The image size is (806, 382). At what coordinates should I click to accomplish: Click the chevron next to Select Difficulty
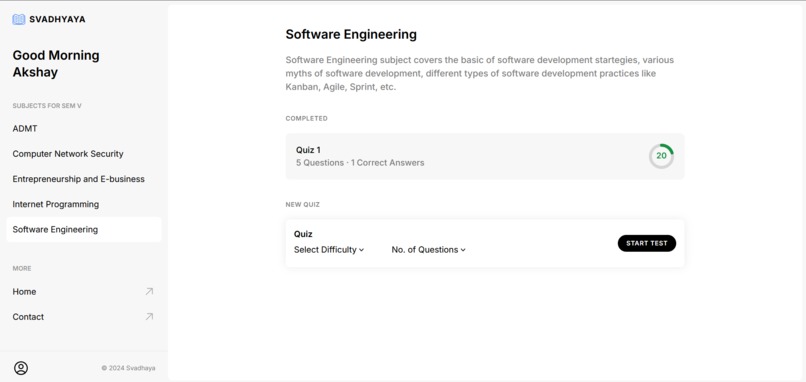tap(361, 250)
